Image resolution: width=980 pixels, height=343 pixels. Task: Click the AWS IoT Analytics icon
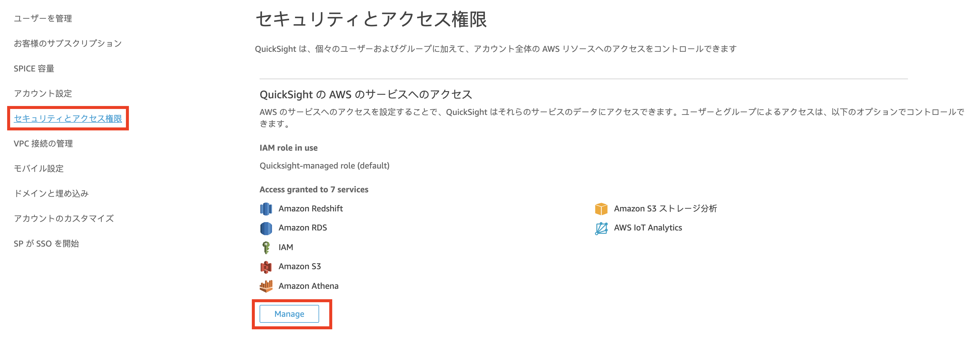click(601, 228)
